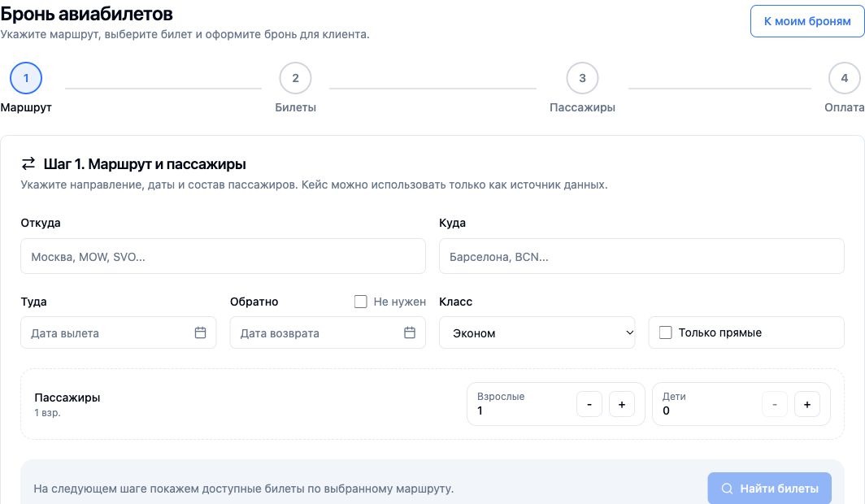Increase Взрослые count with plus
865x504 pixels.
pos(622,404)
